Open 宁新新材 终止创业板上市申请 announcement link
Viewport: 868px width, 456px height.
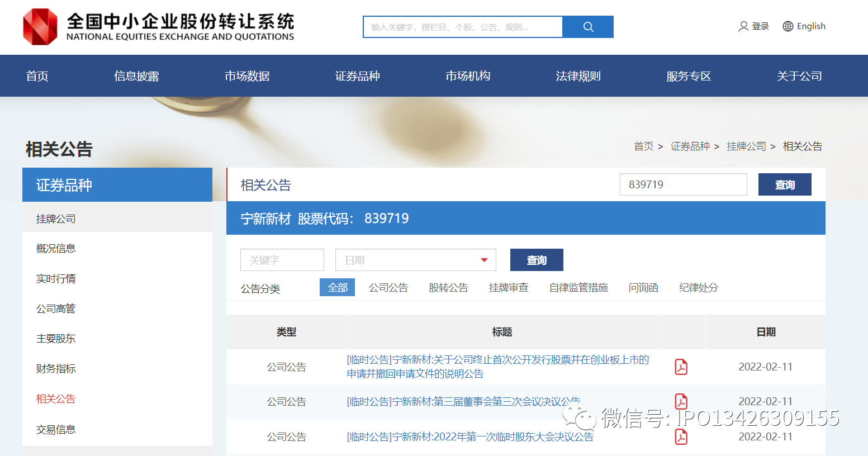point(498,367)
